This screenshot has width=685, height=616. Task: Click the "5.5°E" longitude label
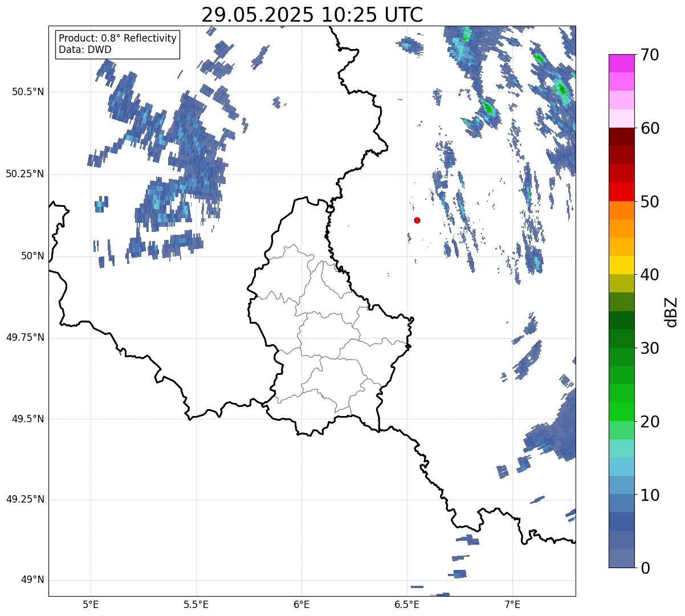196,604
